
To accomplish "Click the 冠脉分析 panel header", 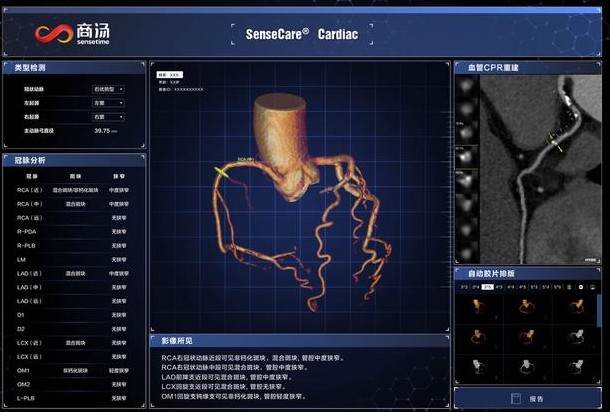I will click(74, 160).
